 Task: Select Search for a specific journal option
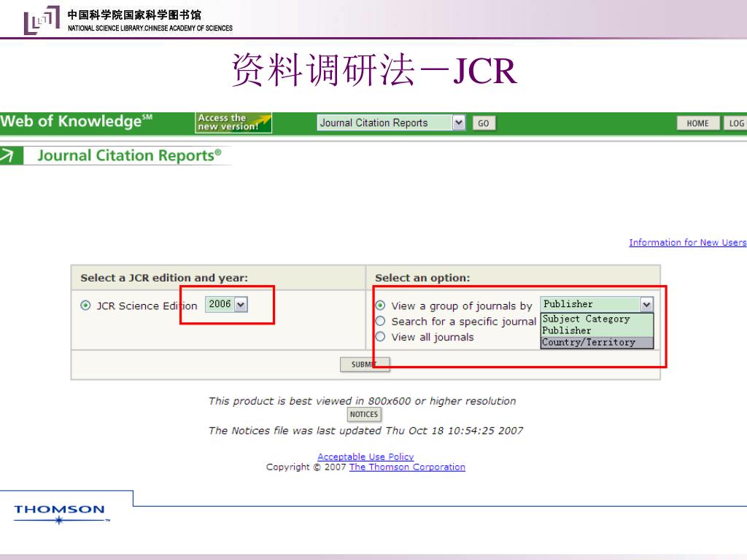click(x=380, y=321)
